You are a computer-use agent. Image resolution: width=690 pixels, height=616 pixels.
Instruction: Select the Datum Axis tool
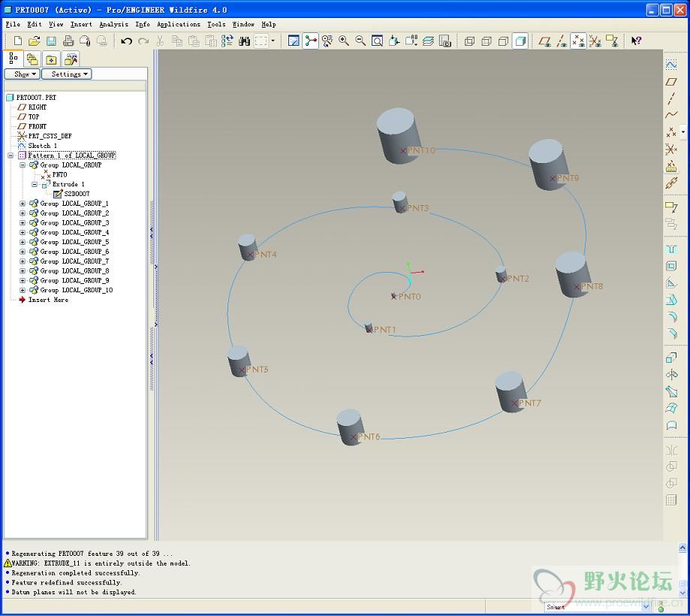[x=671, y=98]
